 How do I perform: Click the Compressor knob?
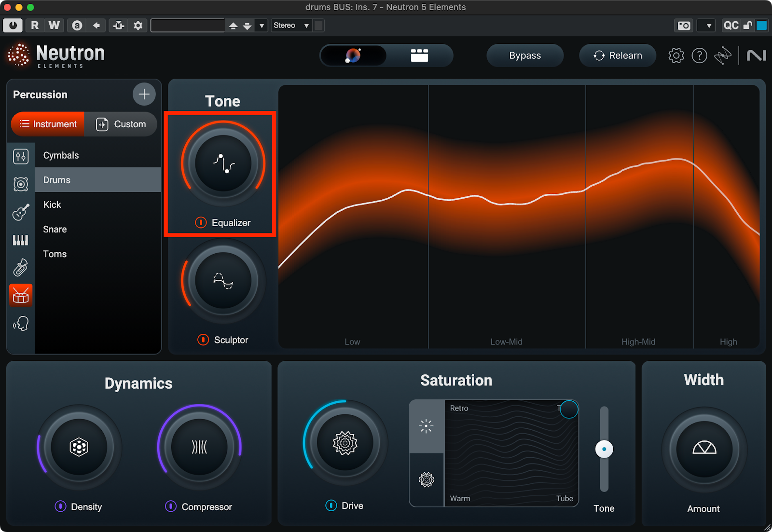coord(199,447)
